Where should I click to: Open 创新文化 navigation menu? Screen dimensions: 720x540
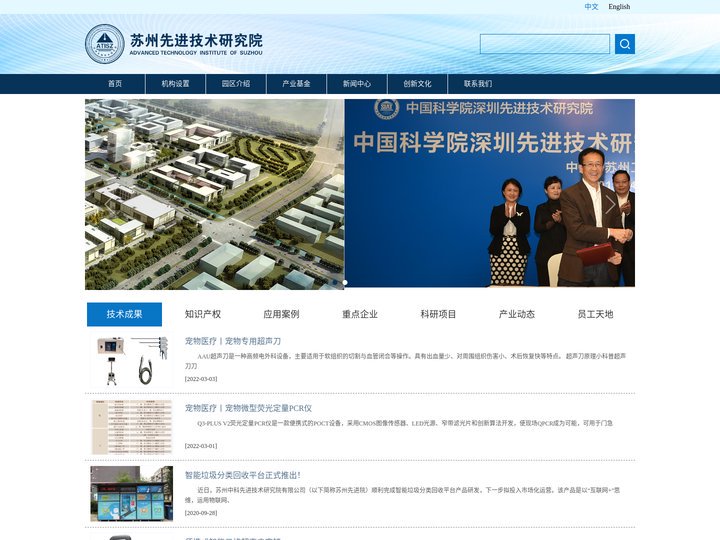tap(417, 84)
